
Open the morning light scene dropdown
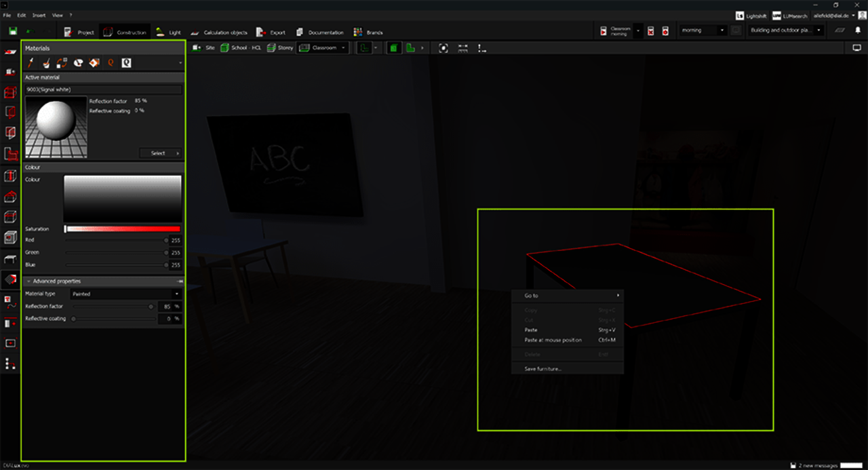[x=703, y=31]
